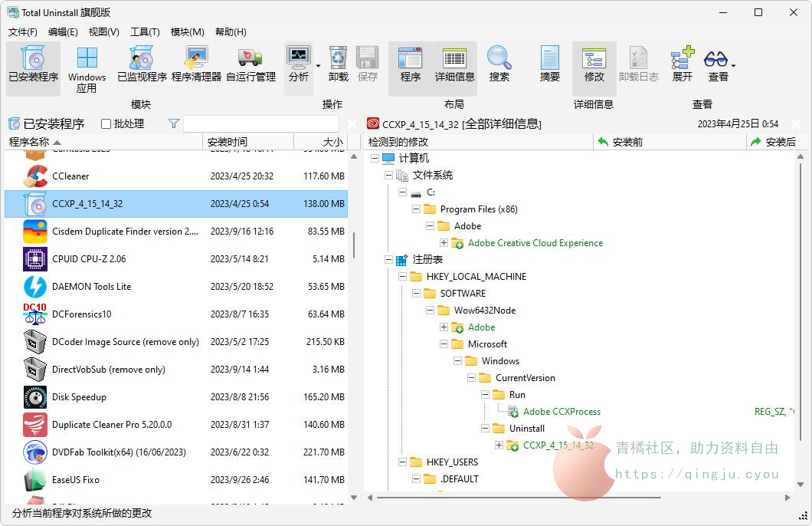This screenshot has width=812, height=526.
Task: Show the 摘要 summary view
Action: point(549,64)
